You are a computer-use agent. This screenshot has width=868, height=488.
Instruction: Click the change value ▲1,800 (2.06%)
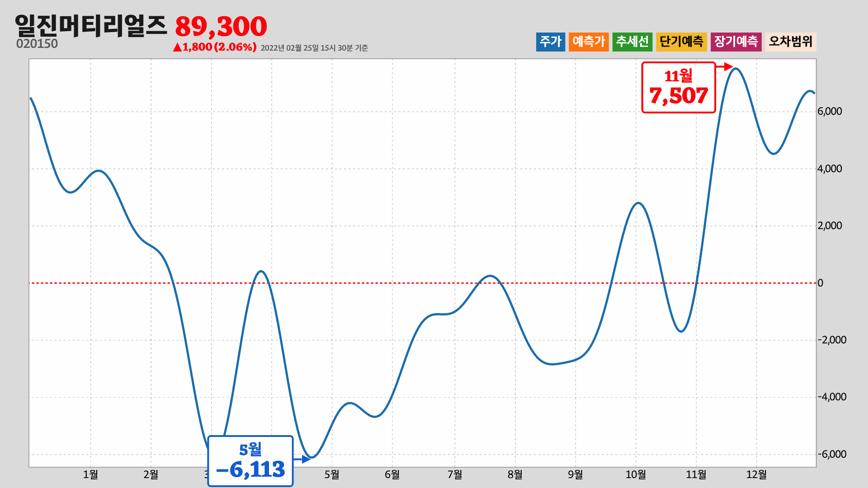pos(215,47)
